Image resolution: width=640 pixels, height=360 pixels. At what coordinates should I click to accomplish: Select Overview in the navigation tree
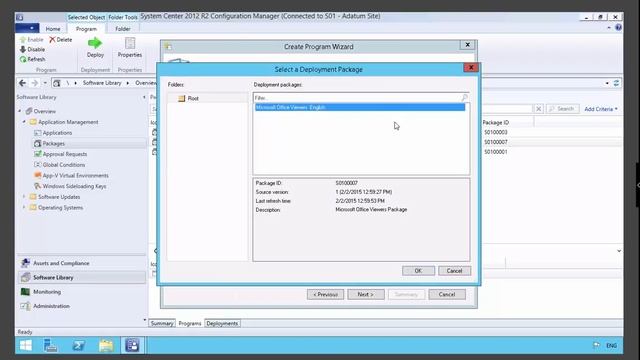(x=44, y=111)
